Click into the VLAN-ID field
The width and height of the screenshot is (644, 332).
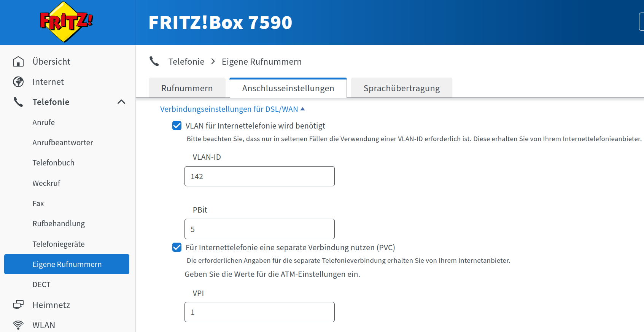pos(259,176)
